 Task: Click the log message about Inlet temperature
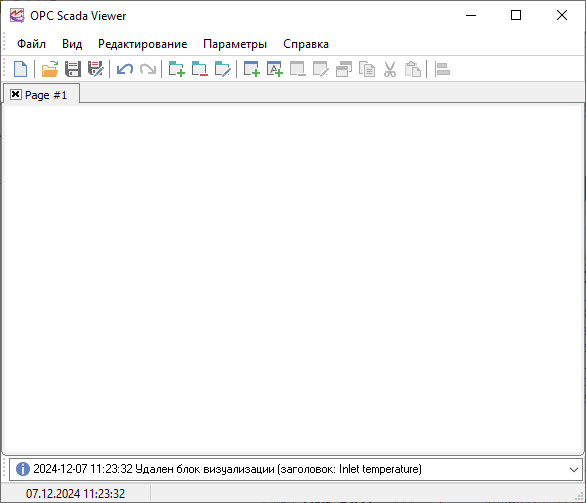(x=227, y=469)
